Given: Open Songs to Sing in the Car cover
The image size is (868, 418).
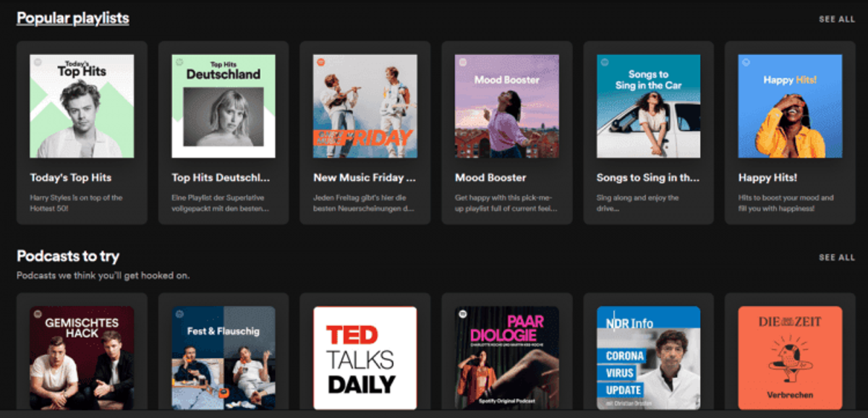Looking at the screenshot, I should click(x=649, y=106).
